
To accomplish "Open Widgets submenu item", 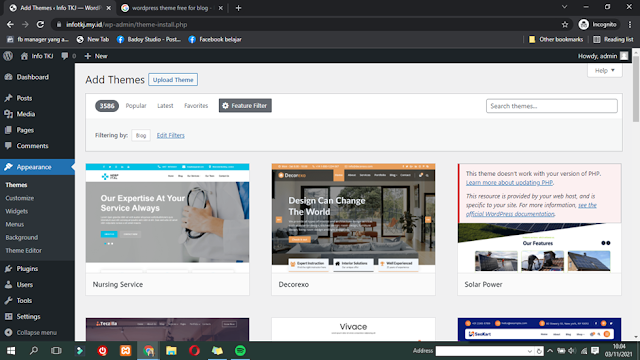I will point(17,211).
